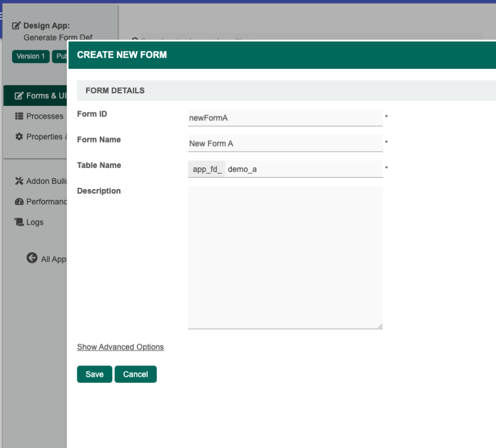The image size is (496, 448).
Task: Click into the Form Name field
Action: (285, 143)
